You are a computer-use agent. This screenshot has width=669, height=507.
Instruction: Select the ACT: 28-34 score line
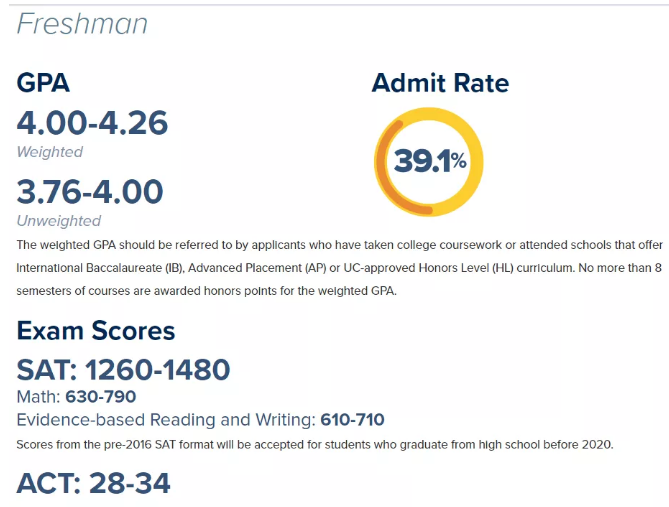[94, 483]
